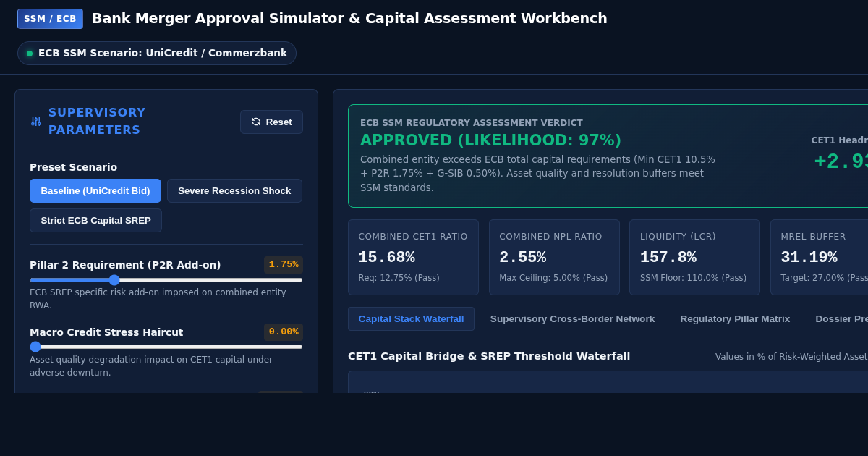The height and width of the screenshot is (456, 868).
Task: Open the Supervisory Cross-Border Network tab
Action: (572, 319)
